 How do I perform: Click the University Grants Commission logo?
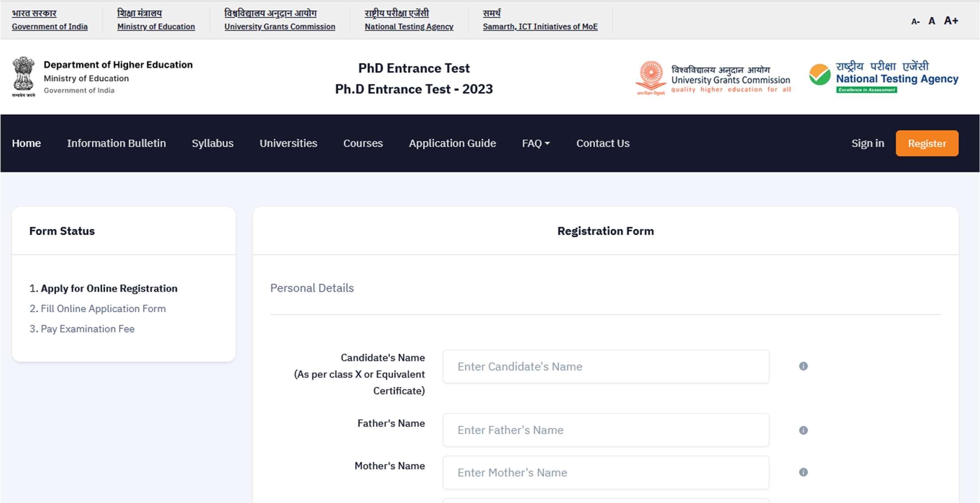click(x=713, y=79)
